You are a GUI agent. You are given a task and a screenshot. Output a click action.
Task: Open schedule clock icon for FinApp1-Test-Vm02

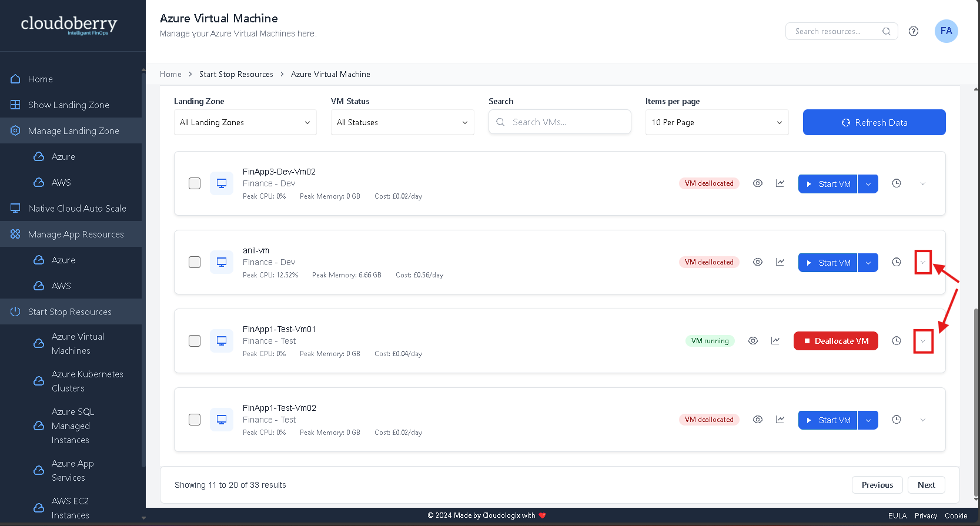[897, 420]
